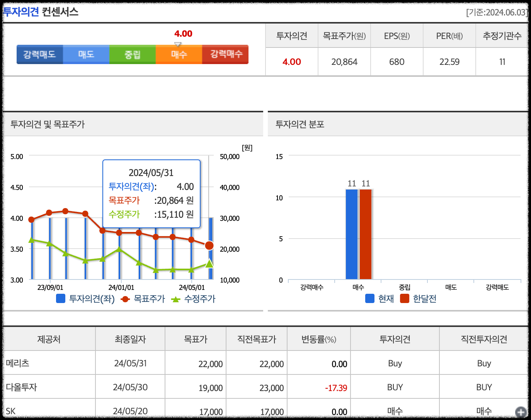The height and width of the screenshot is (420, 531).
Task: Click the last red 목표주가 data point
Action: point(209,245)
